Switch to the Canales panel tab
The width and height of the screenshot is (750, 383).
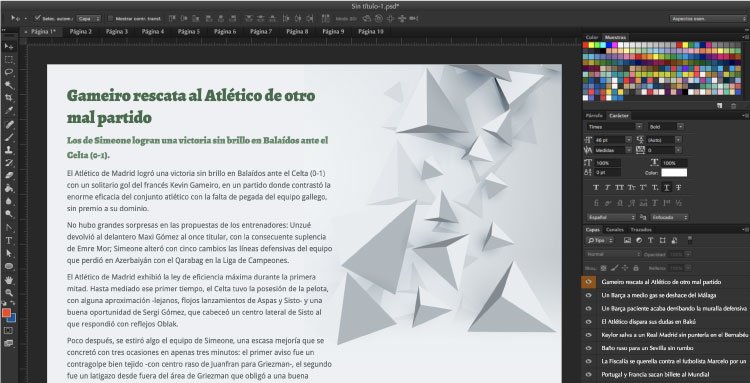point(615,230)
